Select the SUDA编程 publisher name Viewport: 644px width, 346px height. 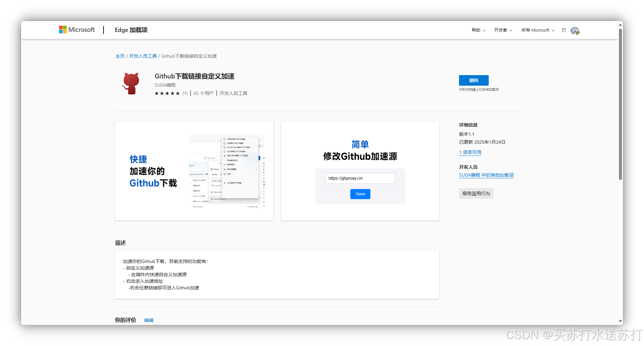[165, 85]
